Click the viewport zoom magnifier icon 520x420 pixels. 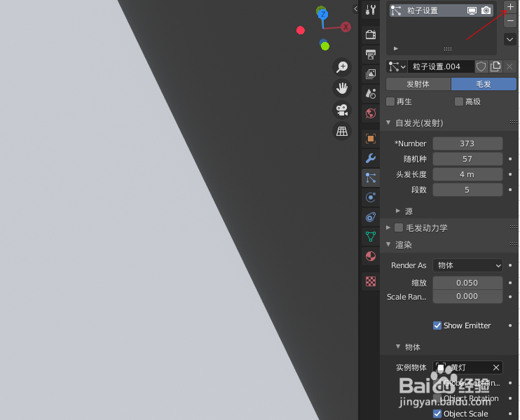tap(342, 67)
